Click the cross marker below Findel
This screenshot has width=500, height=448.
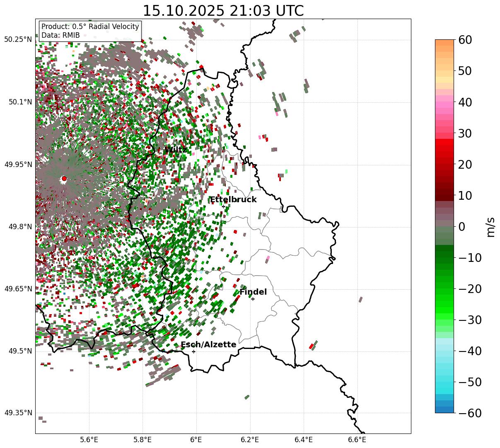pos(253,299)
